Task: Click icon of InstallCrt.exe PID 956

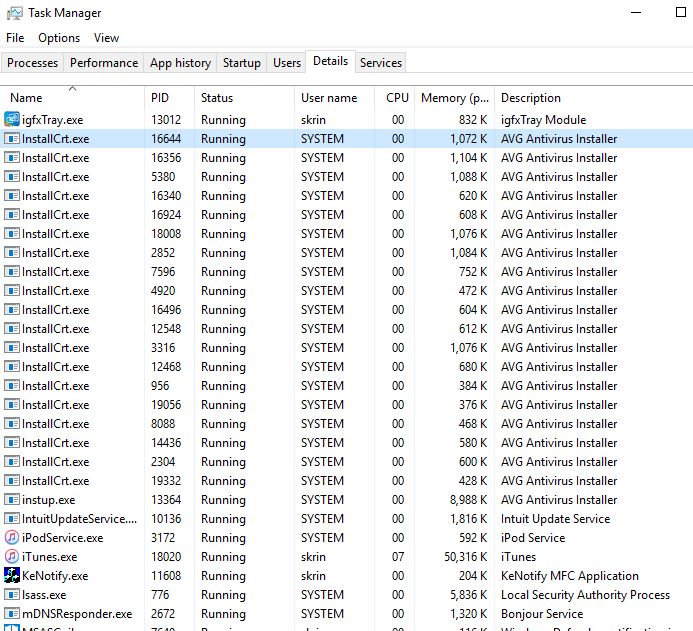Action: [x=11, y=385]
